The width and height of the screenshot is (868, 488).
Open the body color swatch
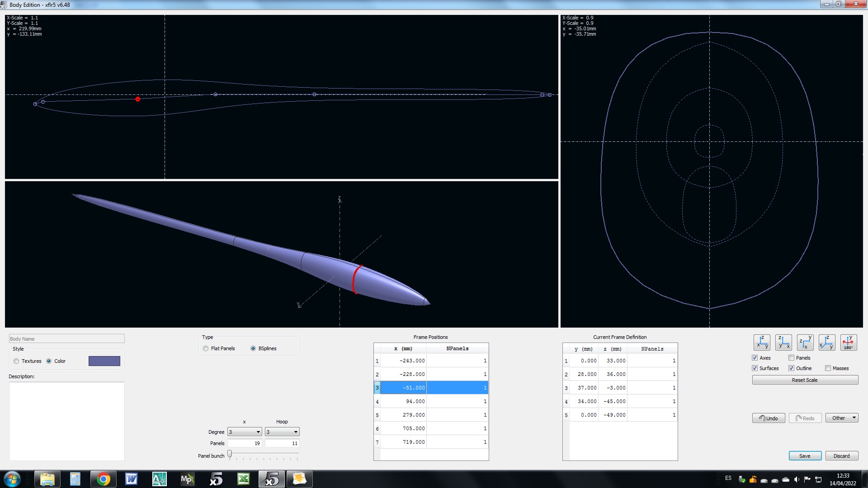tap(104, 361)
